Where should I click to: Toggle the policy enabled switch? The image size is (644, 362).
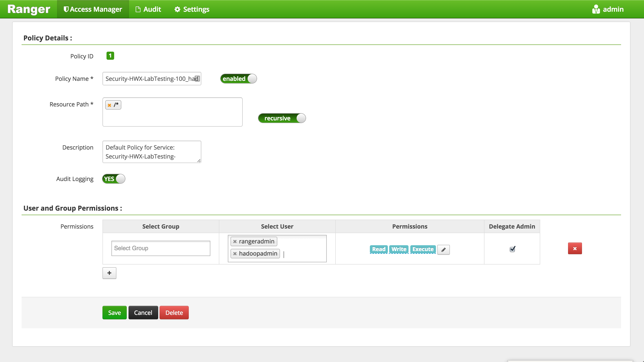pyautogui.click(x=238, y=79)
